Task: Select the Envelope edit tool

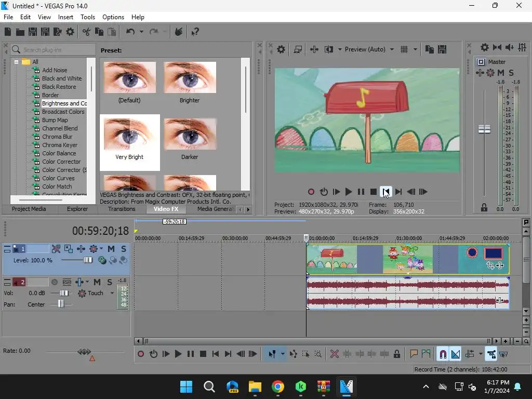Action: (293, 354)
